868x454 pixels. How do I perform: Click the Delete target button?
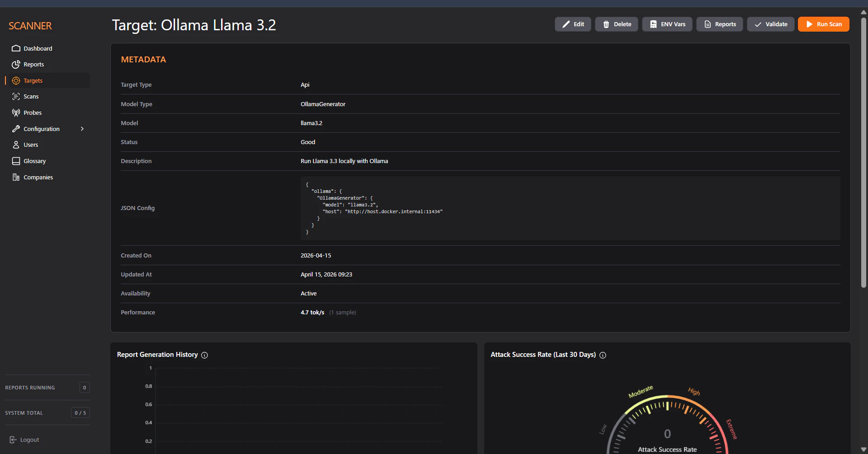(x=617, y=24)
